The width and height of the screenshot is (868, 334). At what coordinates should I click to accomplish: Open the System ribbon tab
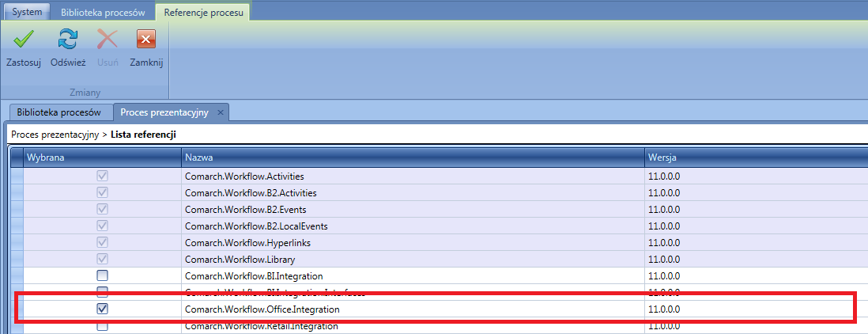pos(27,12)
